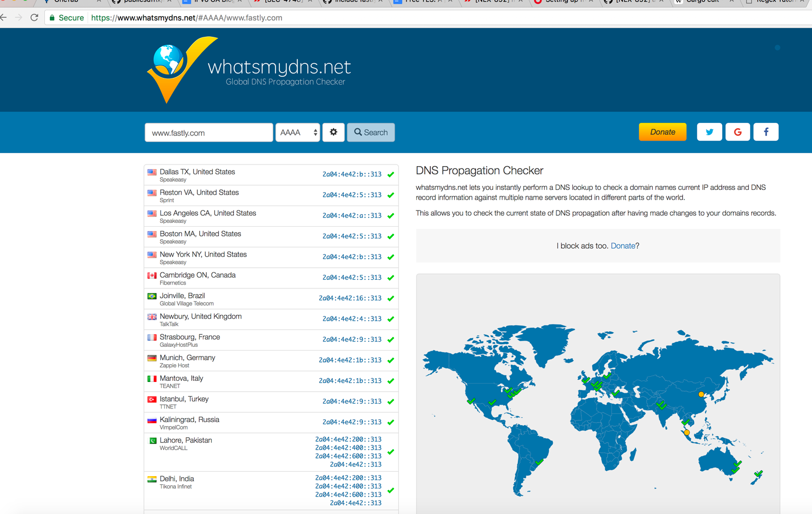Screen dimensions: 812x514
Task: Click the orange map marker in China
Action: coord(702,394)
